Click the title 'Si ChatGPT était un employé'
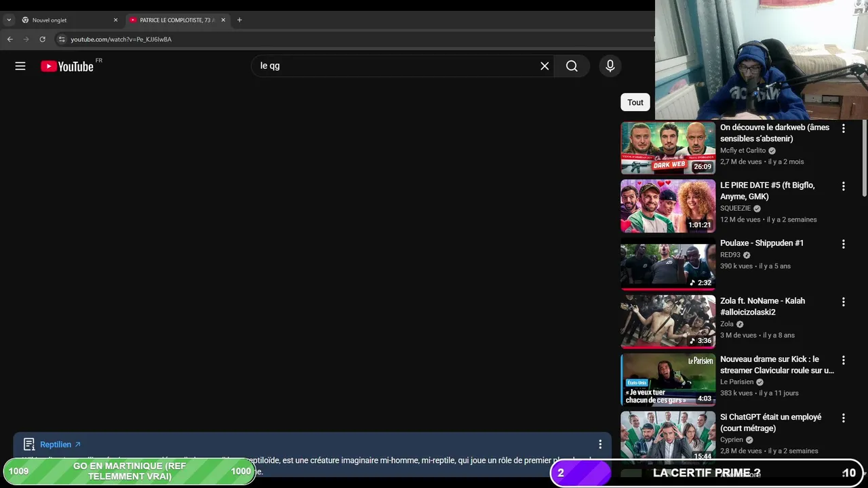This screenshot has height=488, width=868. 770,422
